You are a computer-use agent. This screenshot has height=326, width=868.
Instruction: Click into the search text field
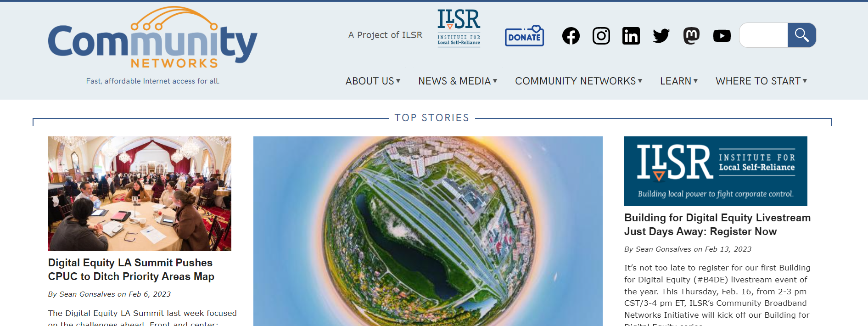[763, 35]
